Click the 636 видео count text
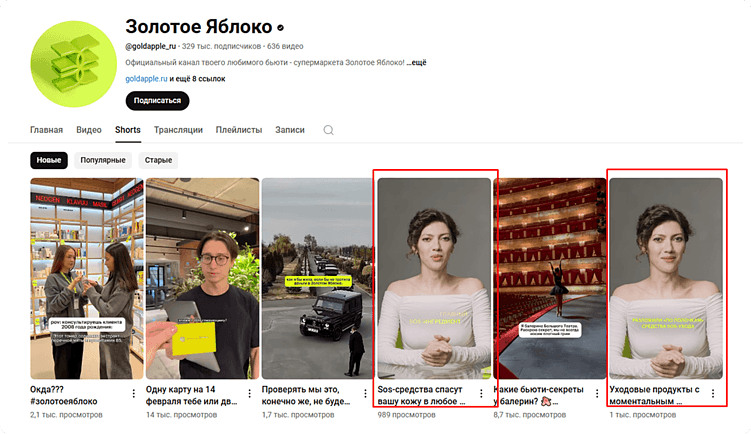The image size is (751, 434). (285, 46)
